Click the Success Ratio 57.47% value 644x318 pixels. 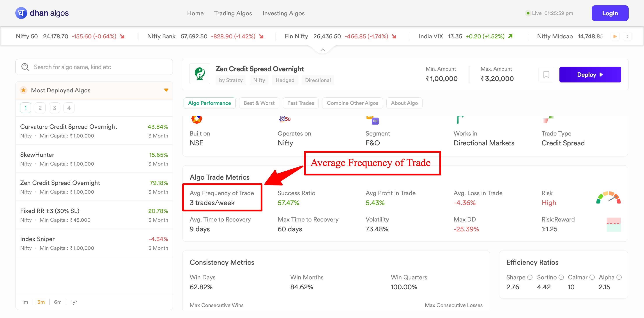coord(288,203)
